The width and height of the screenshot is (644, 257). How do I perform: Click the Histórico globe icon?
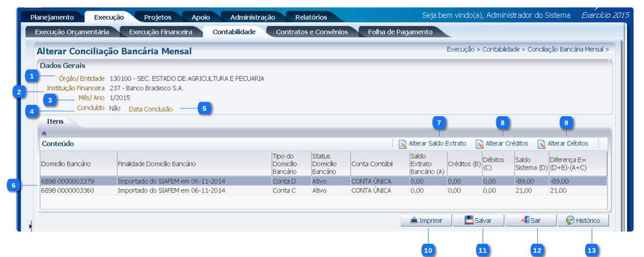point(570,220)
